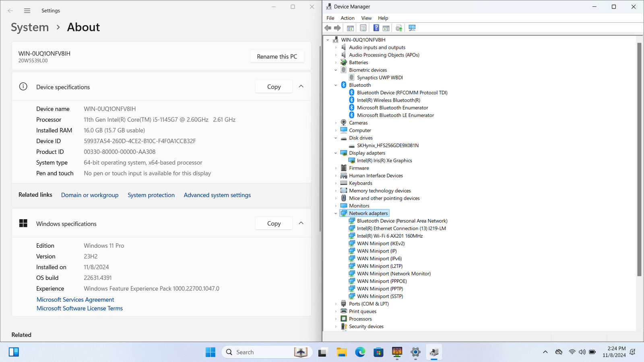Go back with Settings back arrow
644x362 pixels.
point(10,11)
